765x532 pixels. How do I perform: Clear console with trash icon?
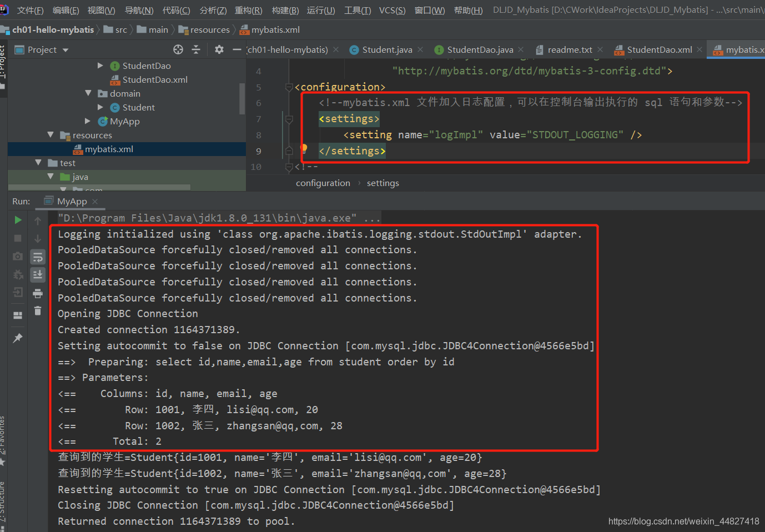[38, 311]
